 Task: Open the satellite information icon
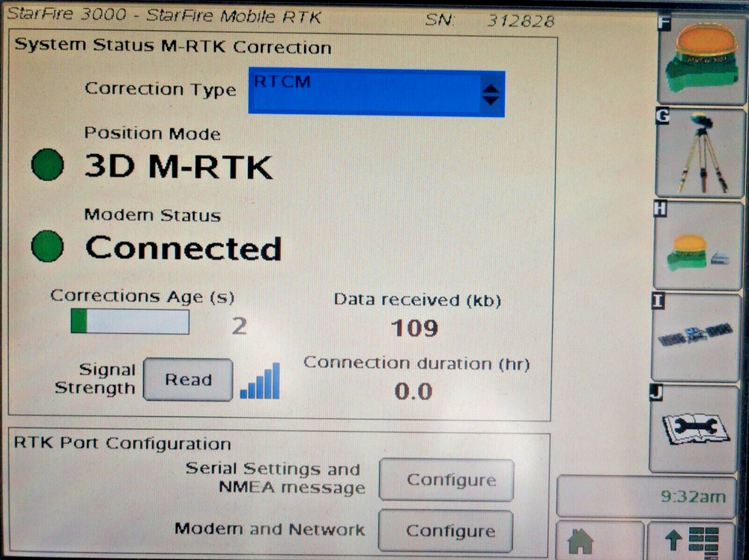697,335
